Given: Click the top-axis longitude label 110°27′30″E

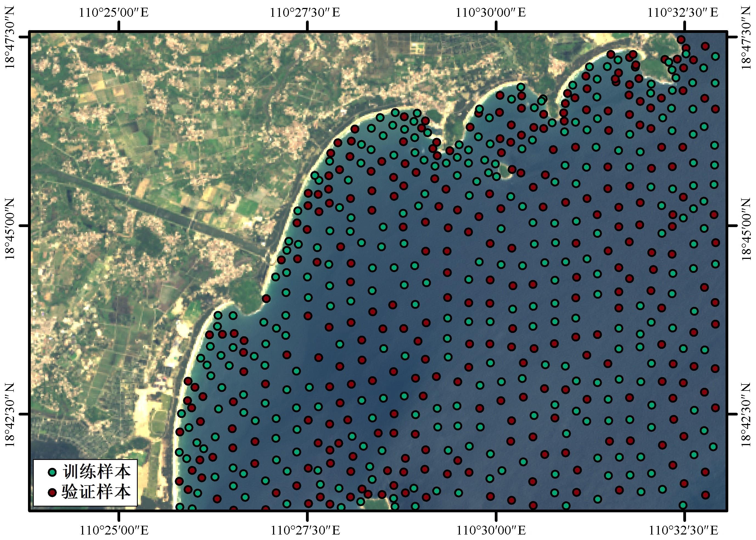Looking at the screenshot, I should tap(305, 13).
